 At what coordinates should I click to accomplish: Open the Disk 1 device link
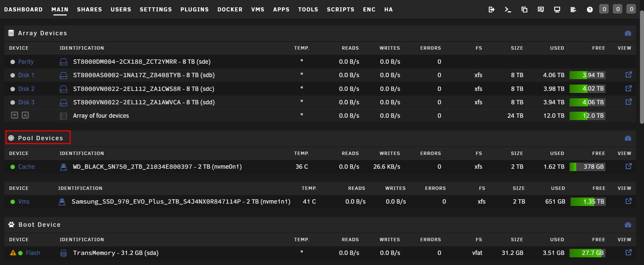(x=26, y=75)
